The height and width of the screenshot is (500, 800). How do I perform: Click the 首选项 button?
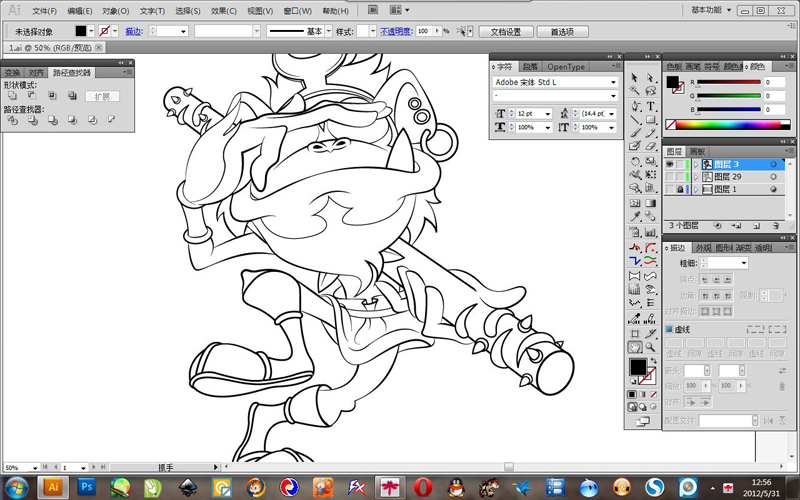pyautogui.click(x=562, y=32)
